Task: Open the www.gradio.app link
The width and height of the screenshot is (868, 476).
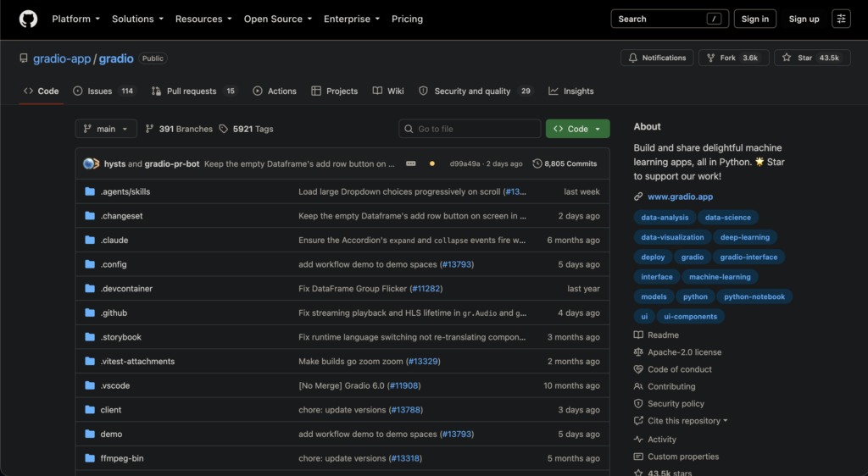Action: point(680,196)
